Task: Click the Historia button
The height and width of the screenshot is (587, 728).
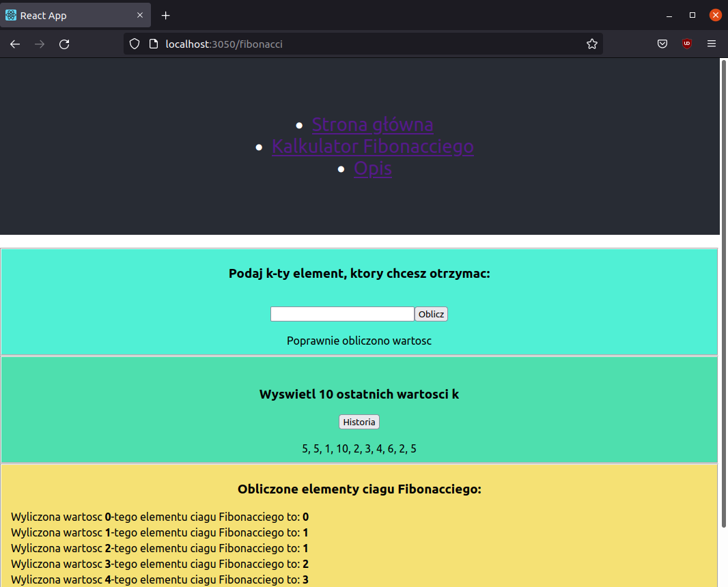Action: click(x=359, y=422)
